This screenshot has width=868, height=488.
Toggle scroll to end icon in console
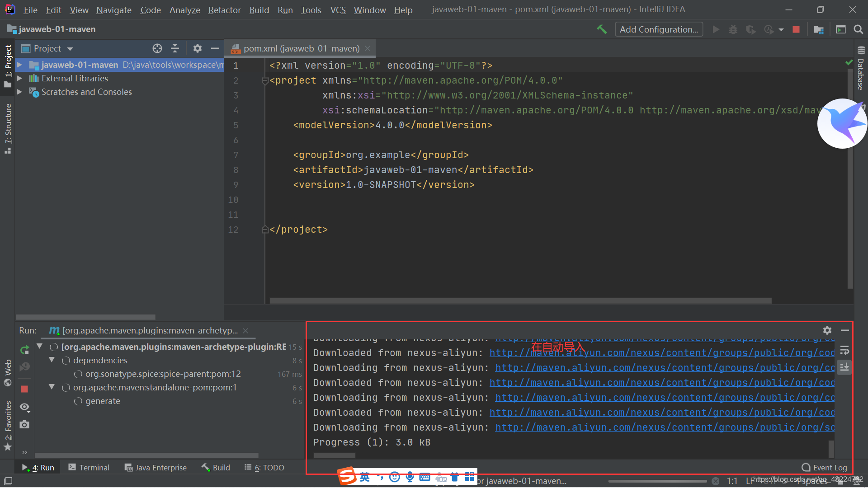tap(844, 367)
